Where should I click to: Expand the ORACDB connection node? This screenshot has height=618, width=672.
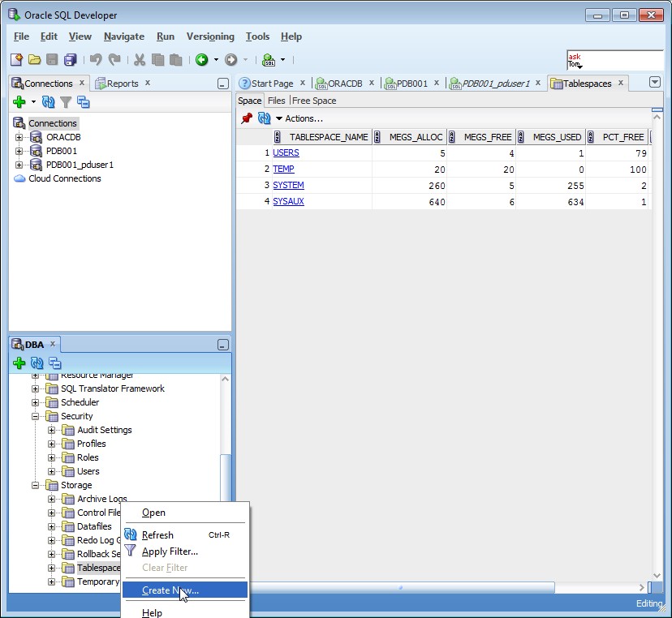click(x=19, y=138)
